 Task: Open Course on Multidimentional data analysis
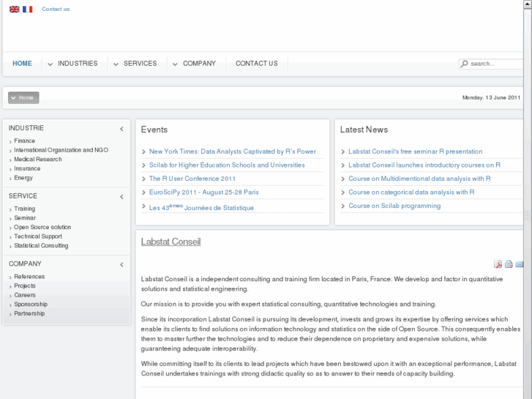[x=419, y=179]
